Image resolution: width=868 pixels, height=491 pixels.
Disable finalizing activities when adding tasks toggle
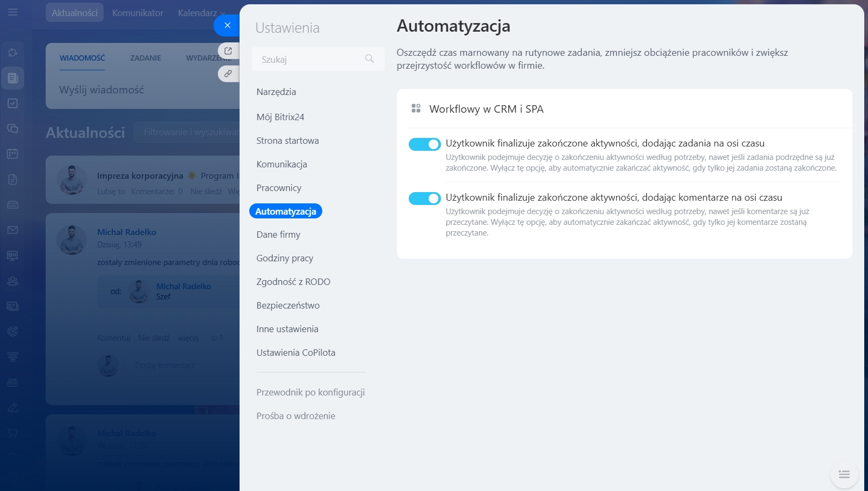pos(424,144)
